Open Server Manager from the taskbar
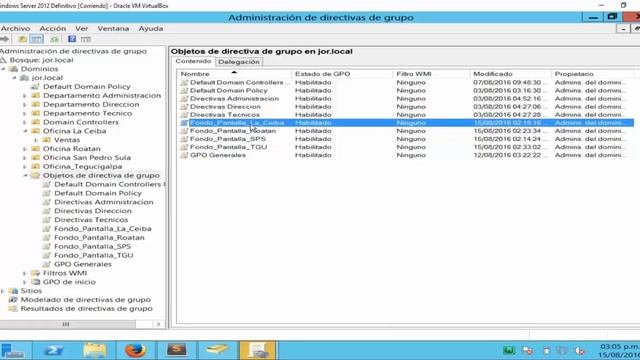Image resolution: width=640 pixels, height=360 pixels. tap(12, 351)
